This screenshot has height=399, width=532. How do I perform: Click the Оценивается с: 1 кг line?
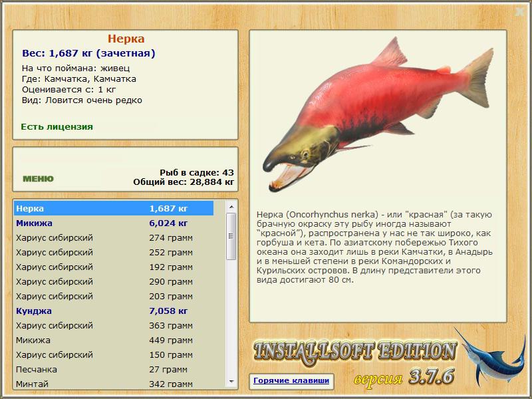69,90
